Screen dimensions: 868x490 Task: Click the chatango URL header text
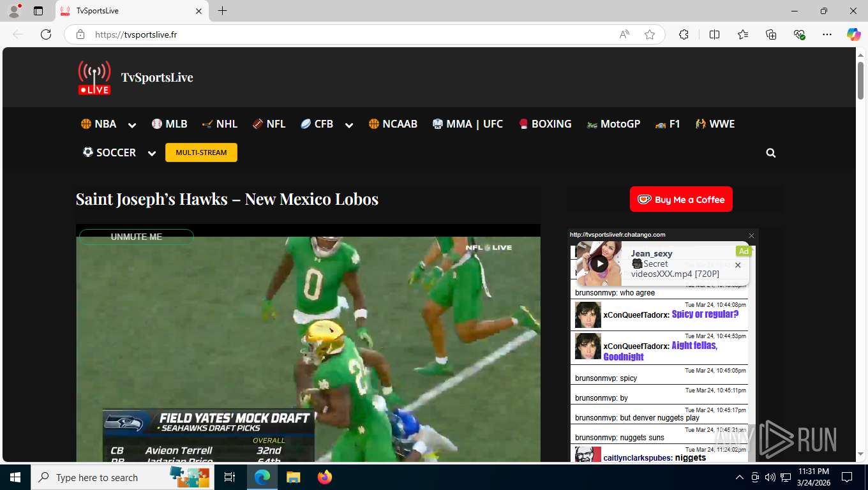click(x=617, y=235)
